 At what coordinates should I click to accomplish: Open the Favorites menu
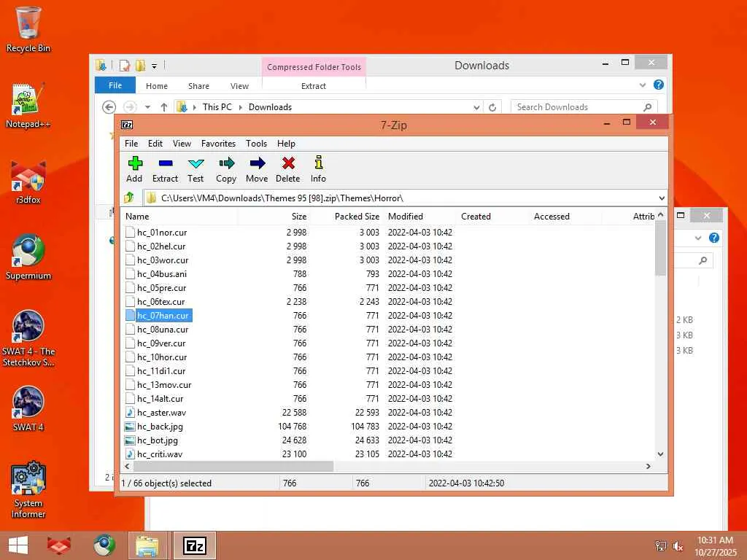218,144
